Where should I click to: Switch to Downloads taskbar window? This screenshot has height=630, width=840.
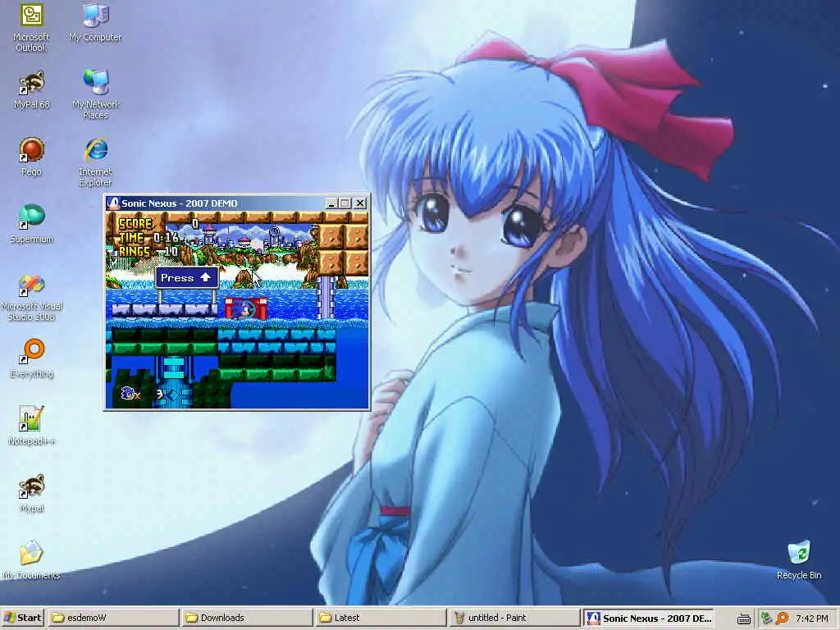tap(246, 618)
